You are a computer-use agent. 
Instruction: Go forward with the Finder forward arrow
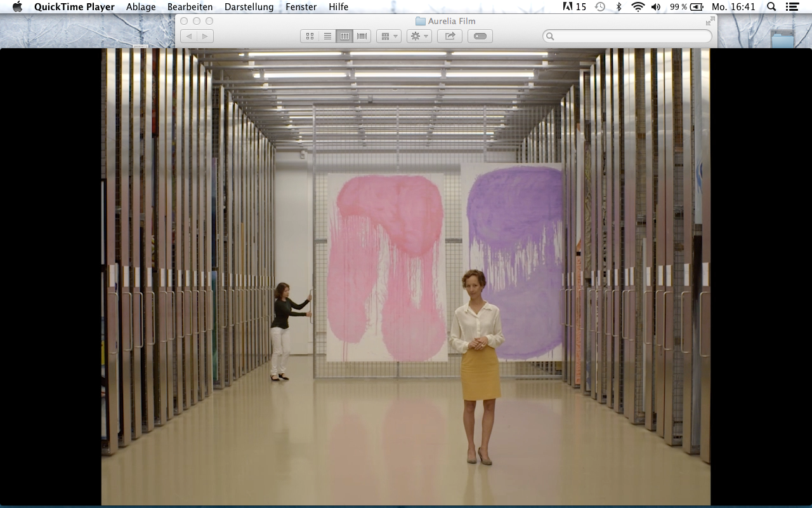coord(205,36)
